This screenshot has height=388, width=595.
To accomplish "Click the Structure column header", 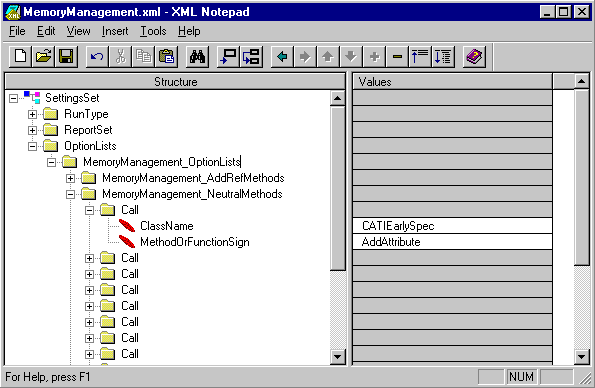I will [x=175, y=82].
